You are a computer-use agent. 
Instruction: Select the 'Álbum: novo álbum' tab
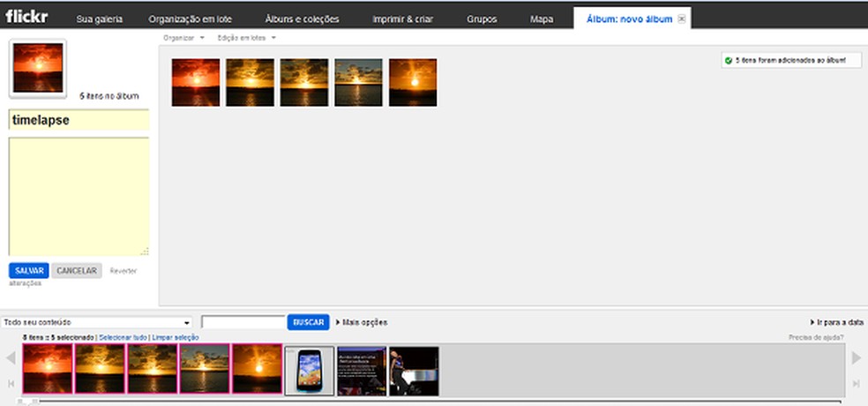(x=630, y=19)
